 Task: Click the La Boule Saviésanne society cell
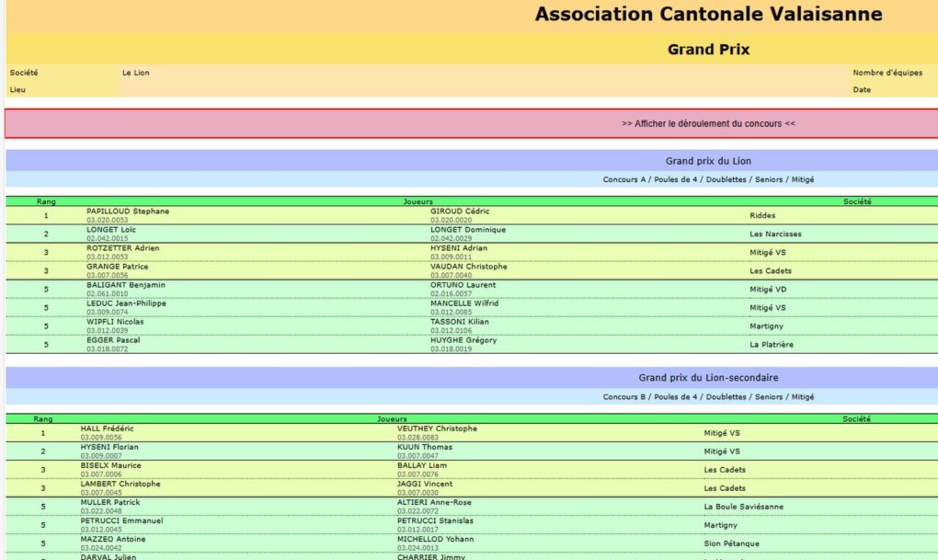coord(744,507)
